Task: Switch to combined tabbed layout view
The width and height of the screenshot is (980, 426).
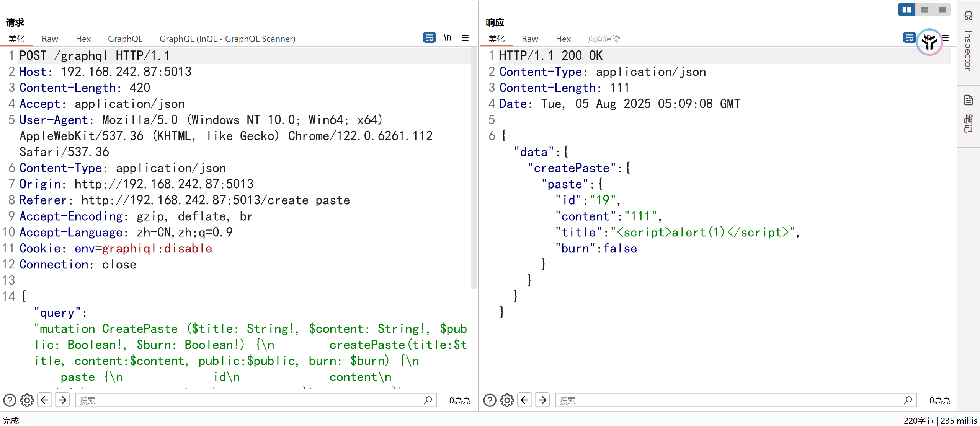Action: (x=942, y=10)
